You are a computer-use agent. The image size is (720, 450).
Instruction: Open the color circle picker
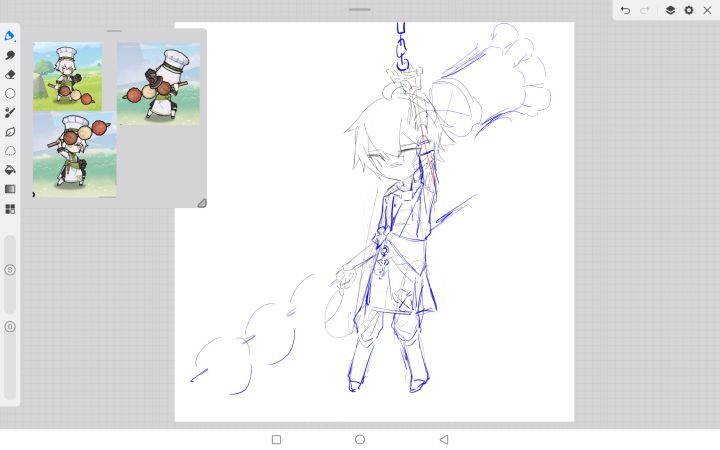tap(10, 94)
